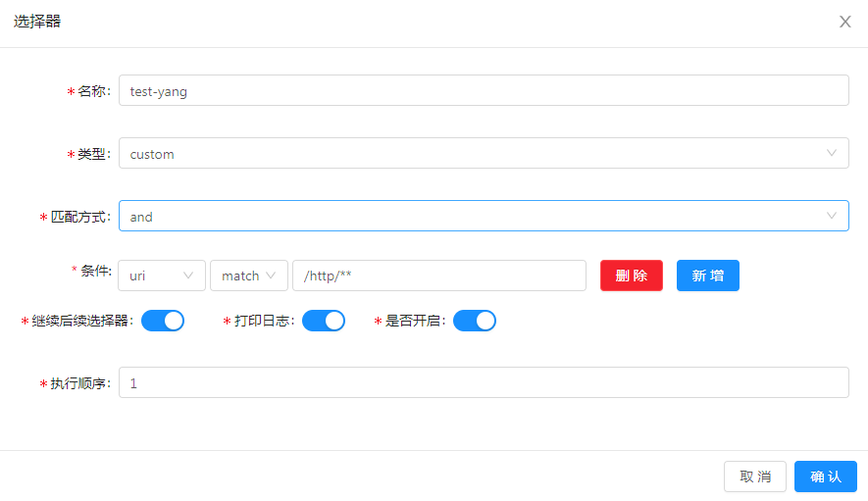868x501 pixels.
Task: Focus the 执行顺序 input field
Action: point(484,382)
